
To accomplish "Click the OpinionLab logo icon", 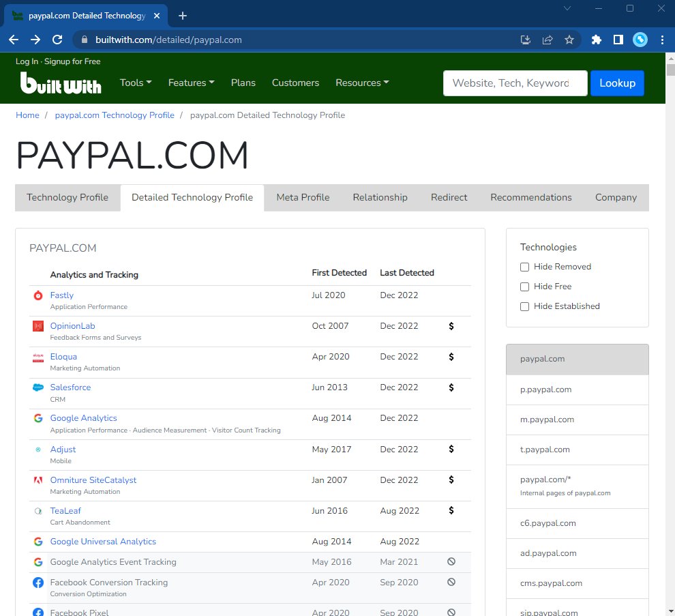I will (x=38, y=326).
